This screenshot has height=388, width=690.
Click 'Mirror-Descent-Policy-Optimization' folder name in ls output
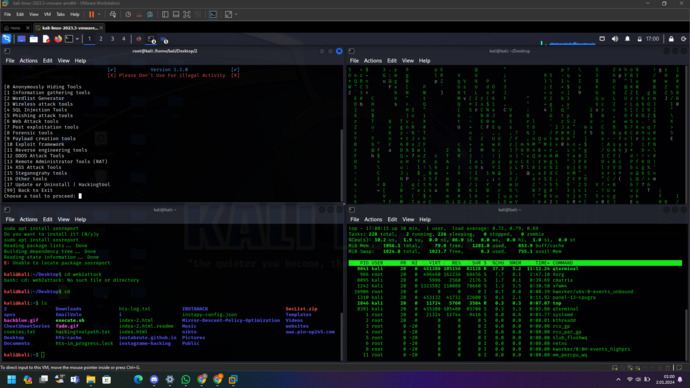(x=231, y=320)
